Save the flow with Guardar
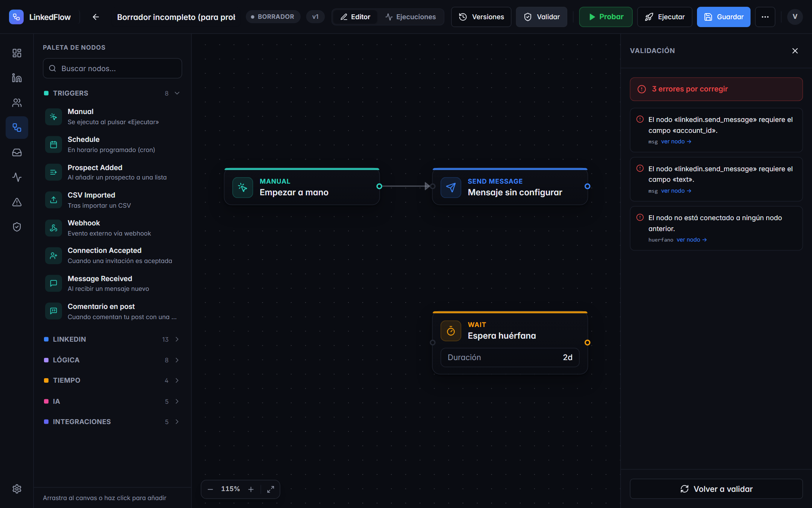The width and height of the screenshot is (812, 508). (x=724, y=17)
